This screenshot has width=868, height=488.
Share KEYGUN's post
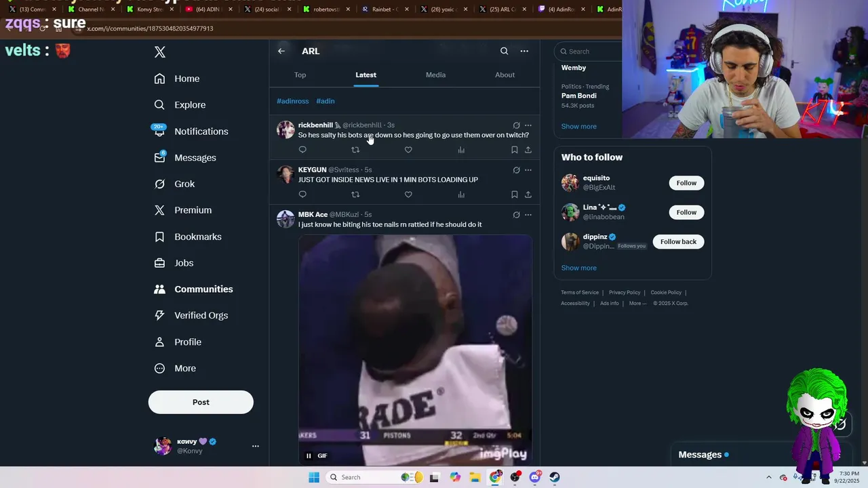click(x=528, y=195)
